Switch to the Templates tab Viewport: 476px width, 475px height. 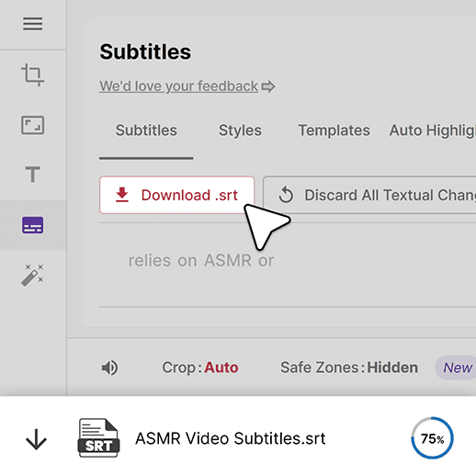click(x=334, y=130)
